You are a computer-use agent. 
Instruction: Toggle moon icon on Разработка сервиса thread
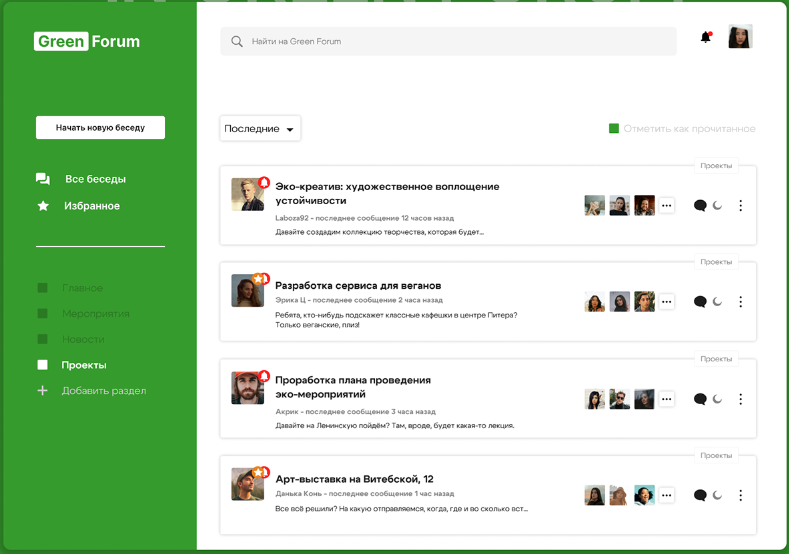(718, 302)
